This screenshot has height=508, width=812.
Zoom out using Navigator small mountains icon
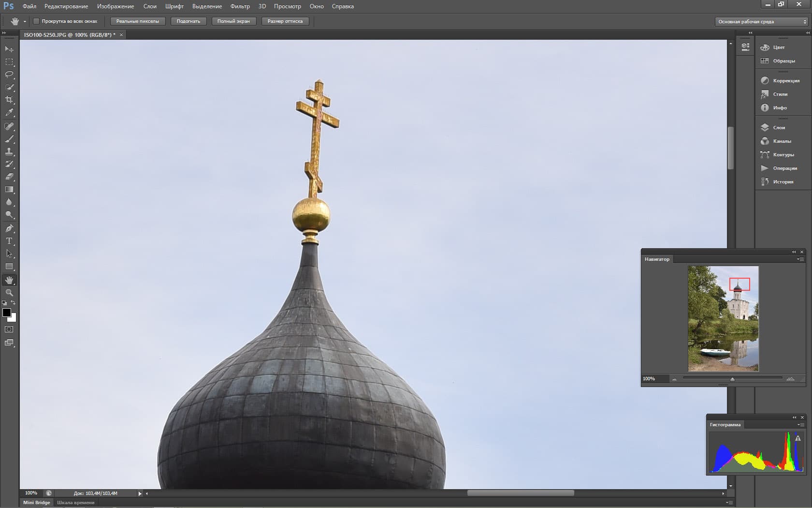pyautogui.click(x=674, y=379)
